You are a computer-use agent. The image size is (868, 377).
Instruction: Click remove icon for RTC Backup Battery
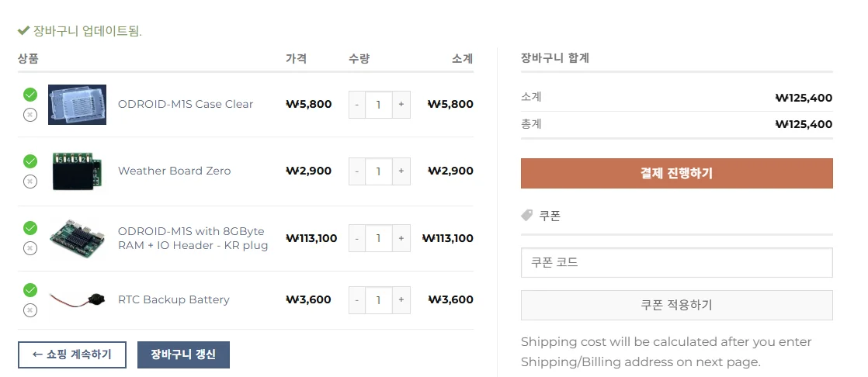click(30, 310)
